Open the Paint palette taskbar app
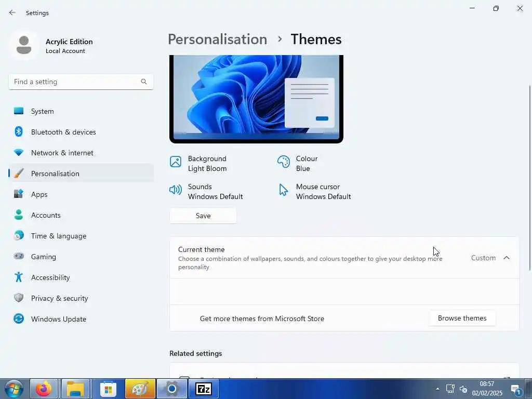 (140, 389)
